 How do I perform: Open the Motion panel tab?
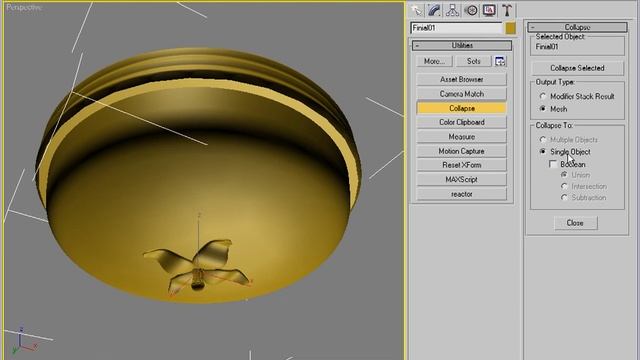[471, 10]
